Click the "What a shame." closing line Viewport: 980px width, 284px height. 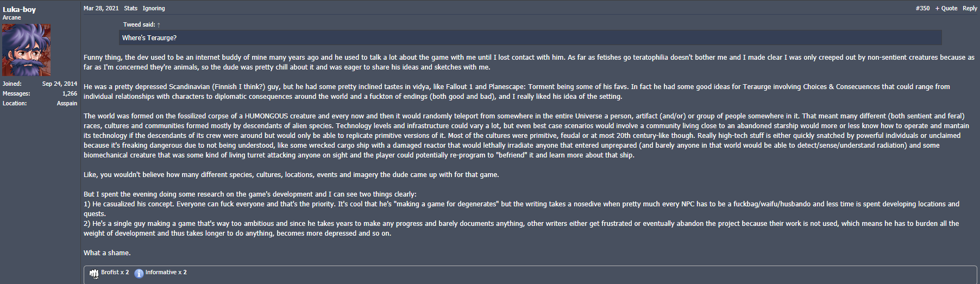(x=107, y=253)
